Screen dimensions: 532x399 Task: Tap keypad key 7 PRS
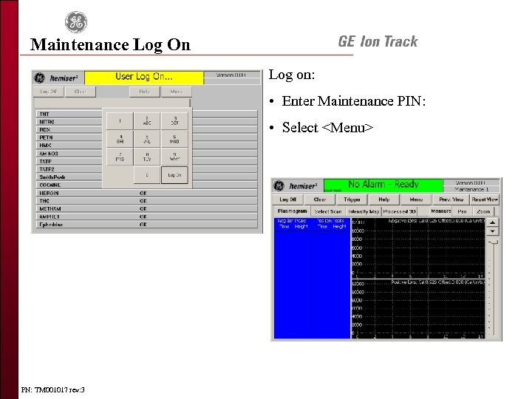(x=120, y=157)
